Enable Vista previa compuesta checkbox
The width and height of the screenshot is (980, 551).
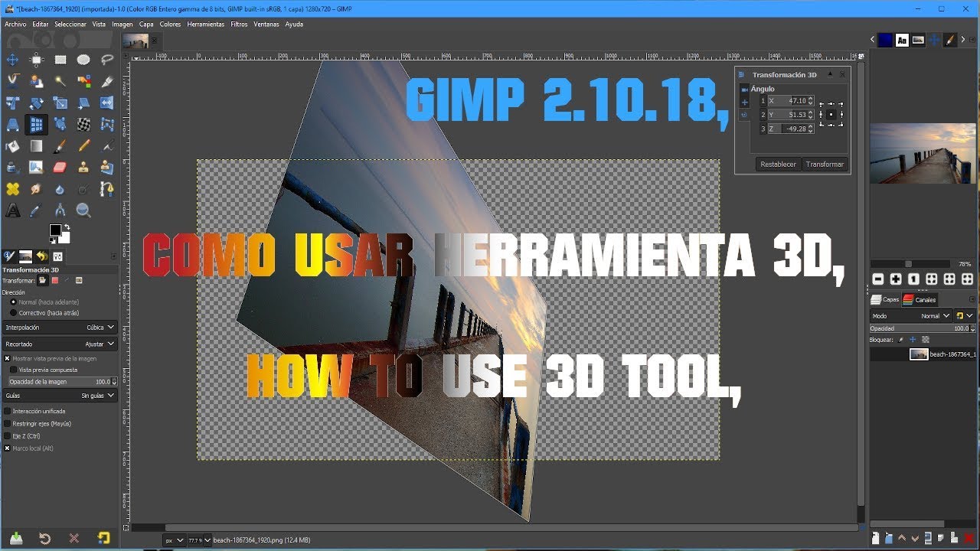pyautogui.click(x=13, y=370)
